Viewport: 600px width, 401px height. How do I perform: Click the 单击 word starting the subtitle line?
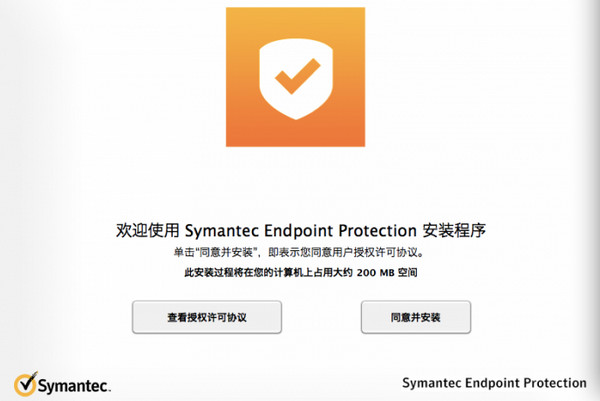178,251
